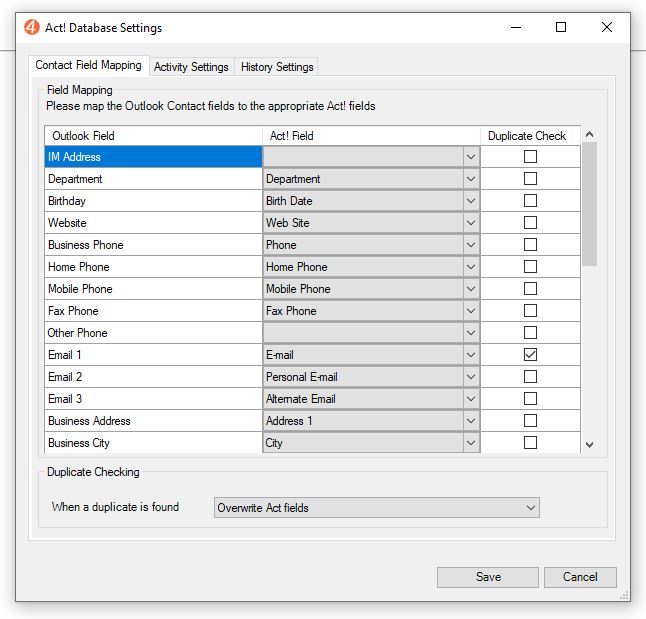646x619 pixels.
Task: Expand the City field dropdown
Action: [470, 443]
